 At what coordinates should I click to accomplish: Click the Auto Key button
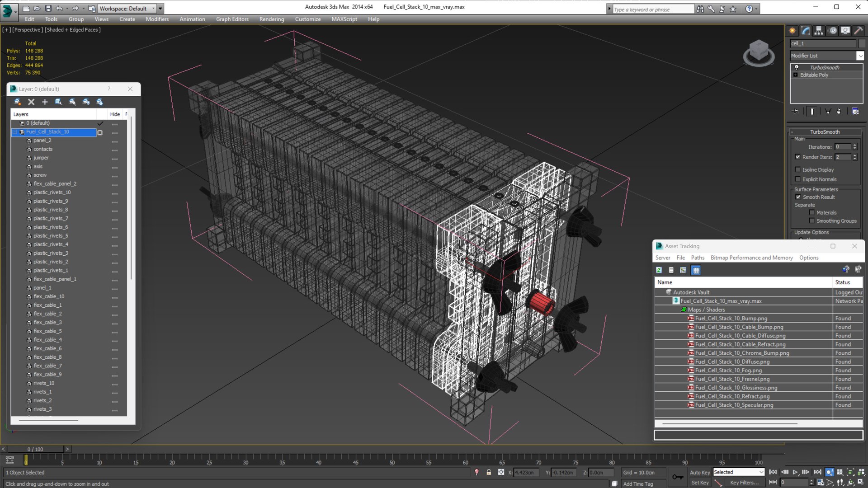[699, 472]
